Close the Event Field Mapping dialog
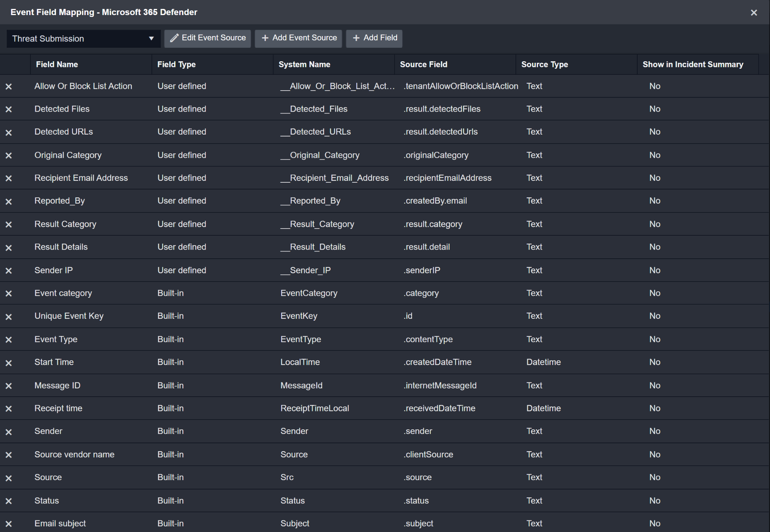Viewport: 770px width, 532px height. coord(753,12)
